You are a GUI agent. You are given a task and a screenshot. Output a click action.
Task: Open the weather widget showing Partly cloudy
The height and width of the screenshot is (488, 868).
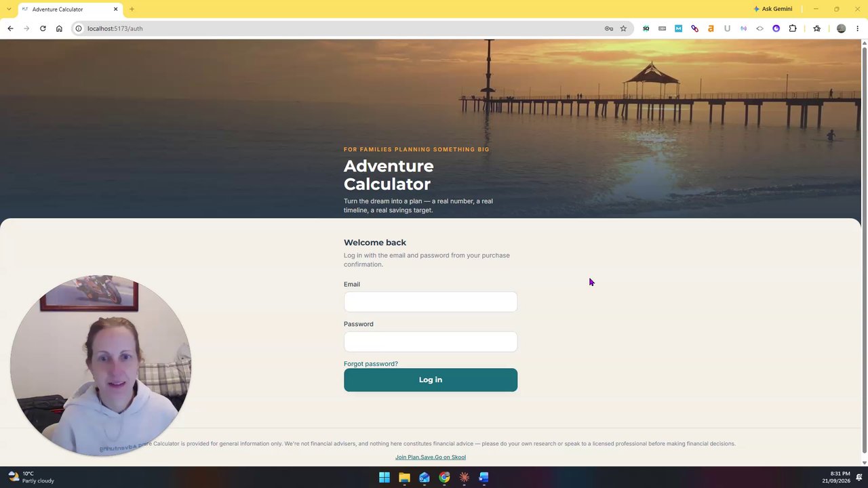click(31, 477)
